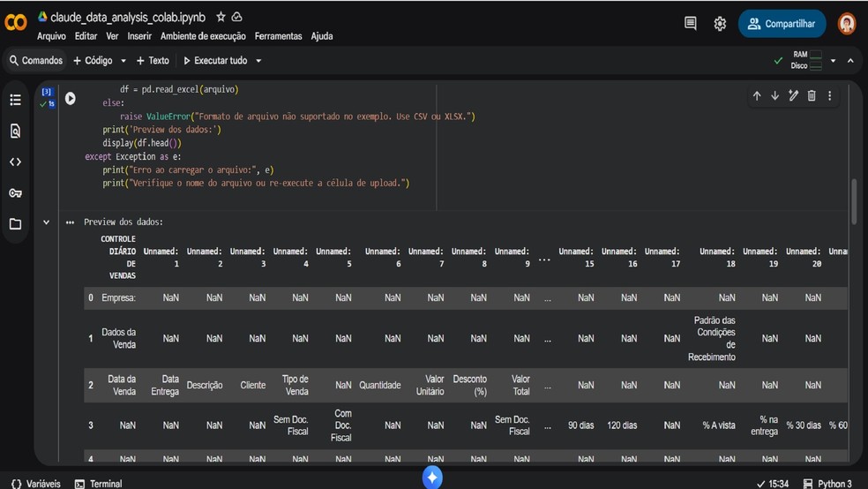Image resolution: width=868 pixels, height=489 pixels.
Task: Star the notebook claude_data_analysis_colab.ipynb
Action: point(221,17)
